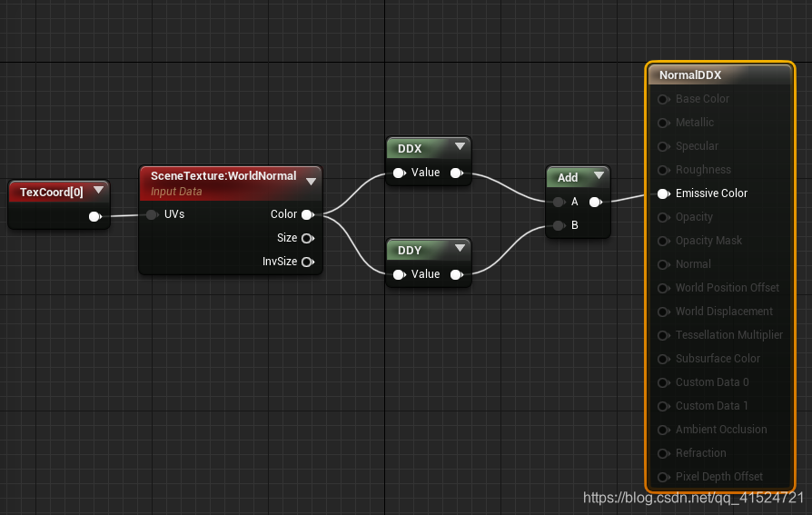Click the Tessellation Multiplier pin
Viewport: 812px width, 515px height.
(663, 335)
